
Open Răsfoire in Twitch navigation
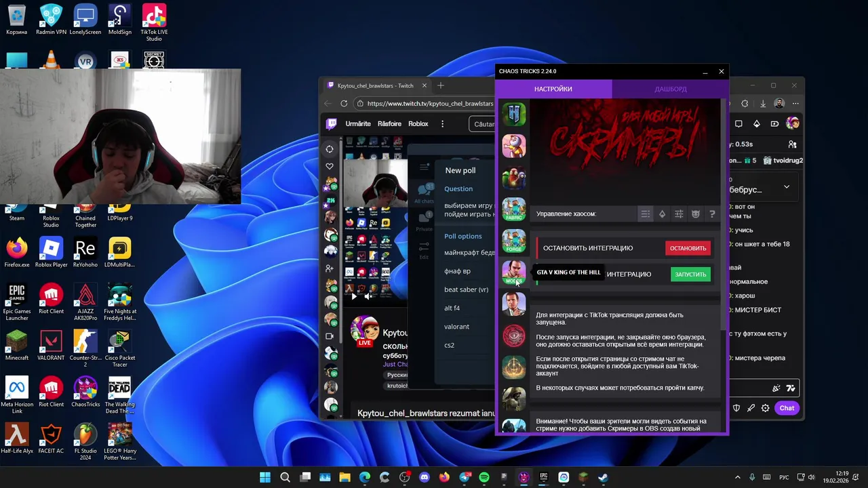coord(389,124)
